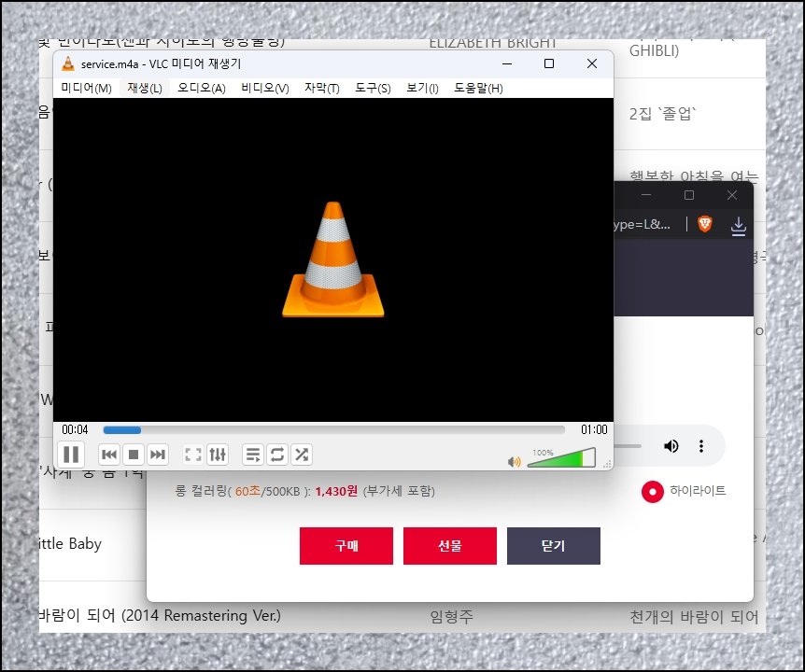Viewport: 805px width, 672px height.
Task: Open browser audio player more options
Action: click(x=701, y=446)
